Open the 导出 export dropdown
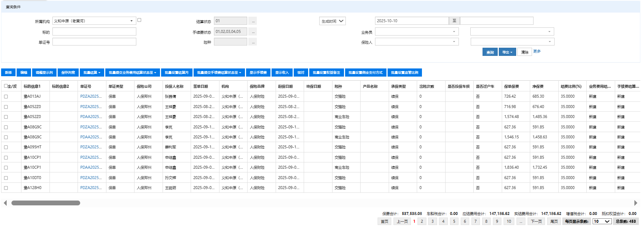Viewport: 644px width, 232px height. click(507, 52)
